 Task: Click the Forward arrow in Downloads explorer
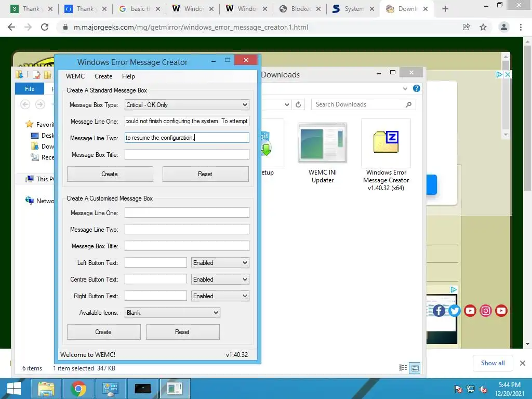(x=40, y=104)
